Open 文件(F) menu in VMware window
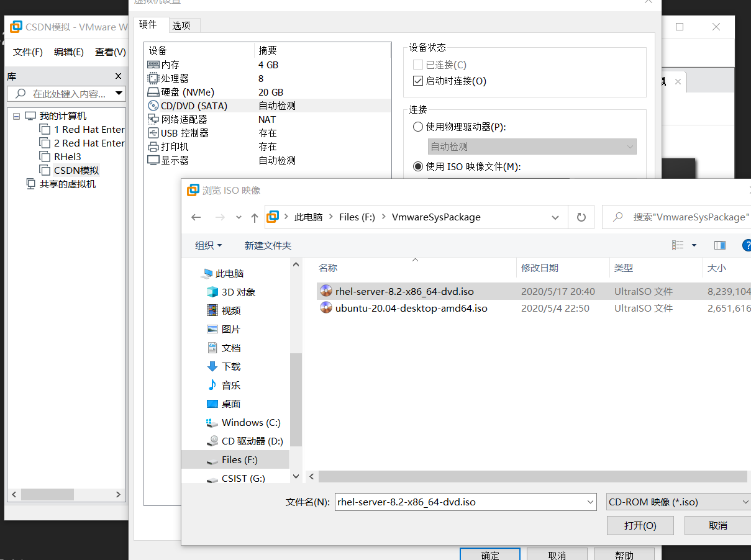Viewport: 751px width, 560px height. click(x=28, y=52)
